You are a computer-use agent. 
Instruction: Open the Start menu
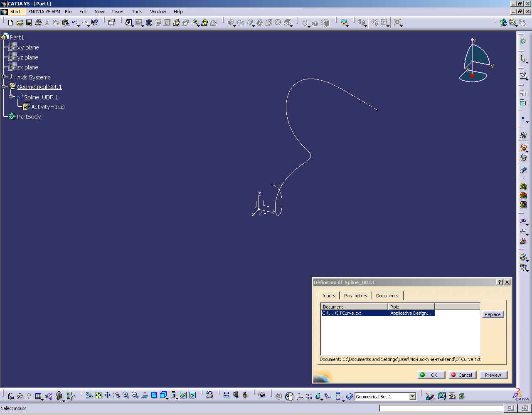click(x=15, y=12)
